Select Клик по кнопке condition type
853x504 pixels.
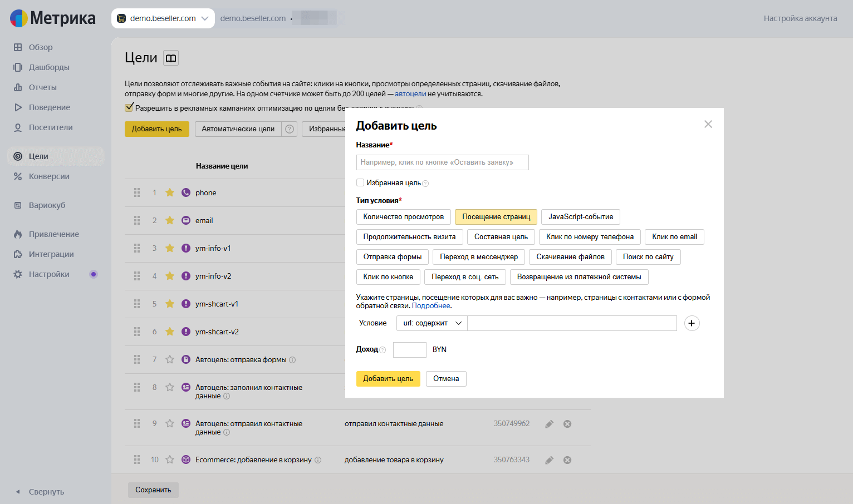(388, 277)
